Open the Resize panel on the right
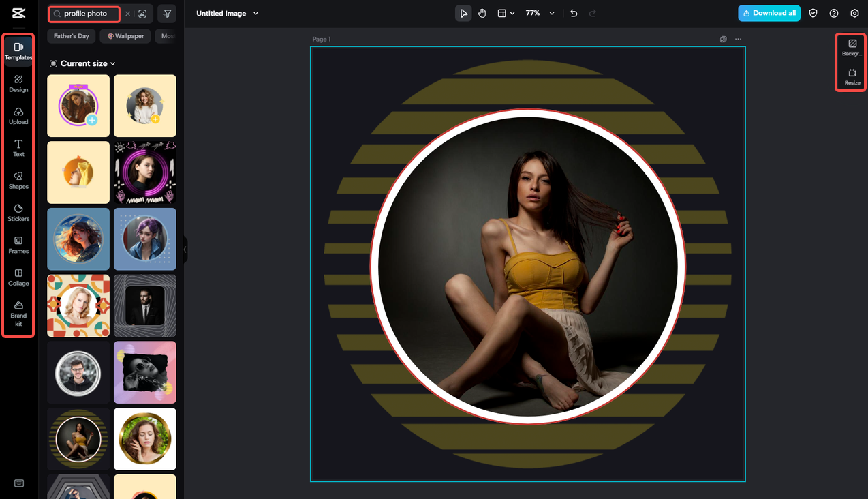The width and height of the screenshot is (868, 499). tap(851, 77)
